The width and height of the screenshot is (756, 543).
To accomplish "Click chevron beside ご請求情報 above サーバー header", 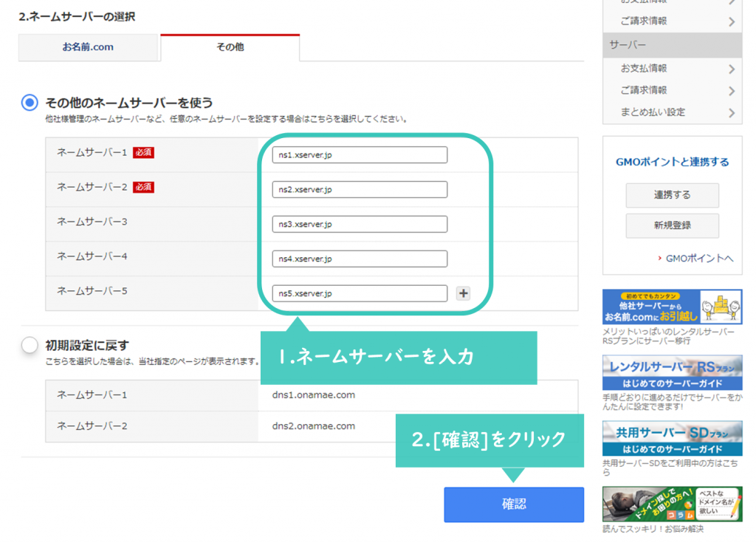I will 732,21.
